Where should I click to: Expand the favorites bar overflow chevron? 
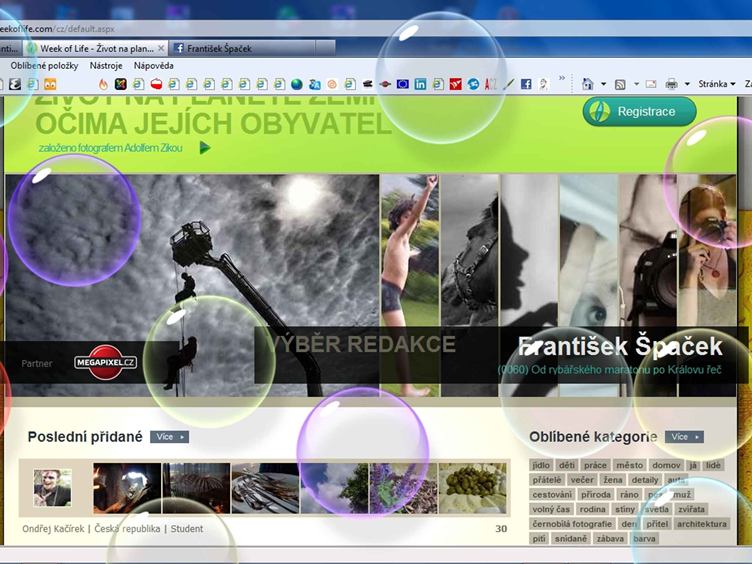[x=562, y=78]
